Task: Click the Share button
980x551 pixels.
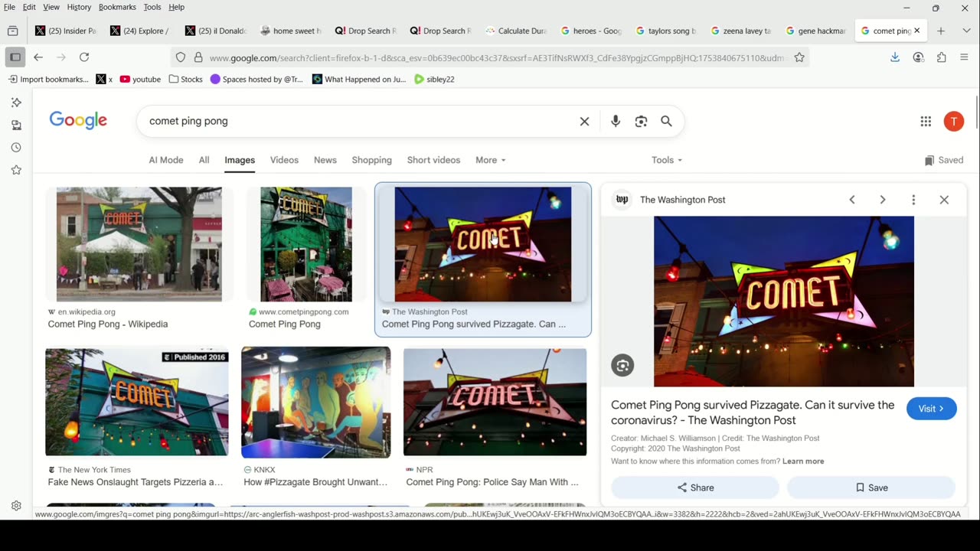Action: [x=695, y=487]
